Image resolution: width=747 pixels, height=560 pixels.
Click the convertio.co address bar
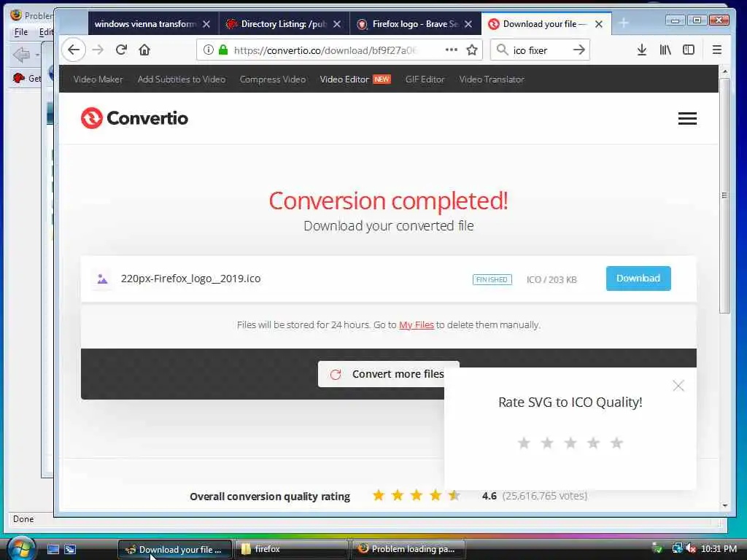pos(325,50)
